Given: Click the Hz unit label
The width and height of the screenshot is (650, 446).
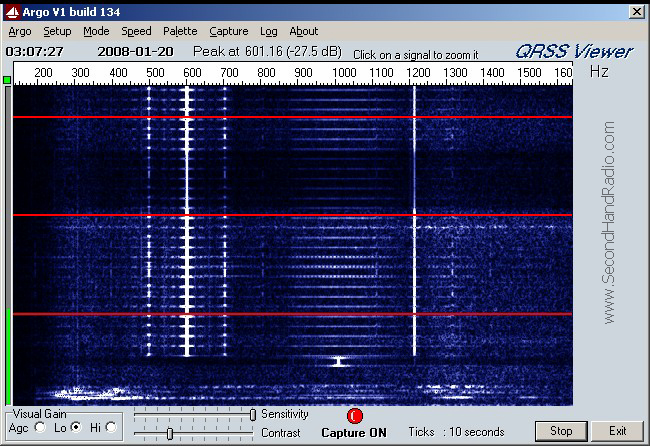Looking at the screenshot, I should (599, 72).
